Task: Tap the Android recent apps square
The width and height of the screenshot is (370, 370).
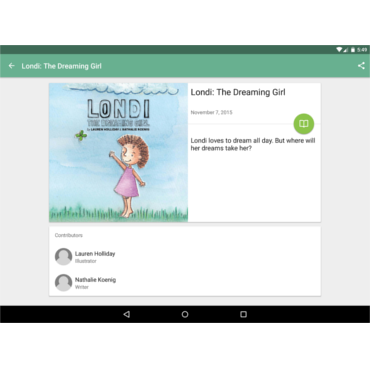Action: pyautogui.click(x=244, y=314)
